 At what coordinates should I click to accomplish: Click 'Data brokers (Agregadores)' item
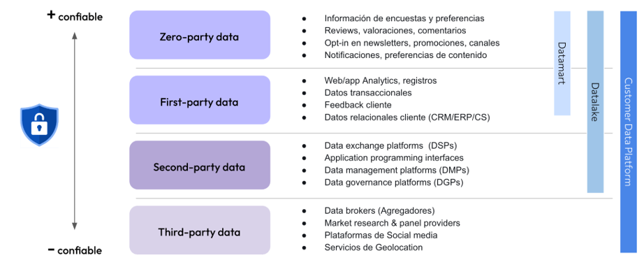click(379, 210)
